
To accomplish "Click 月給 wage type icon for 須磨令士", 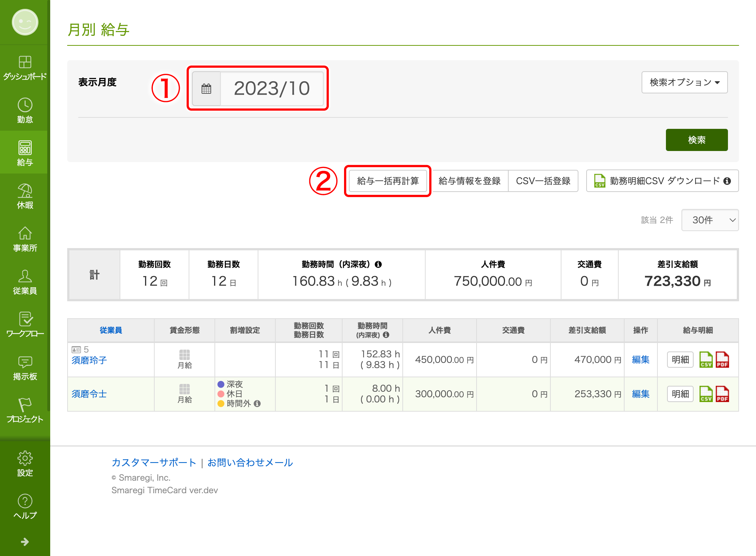I will 185,389.
